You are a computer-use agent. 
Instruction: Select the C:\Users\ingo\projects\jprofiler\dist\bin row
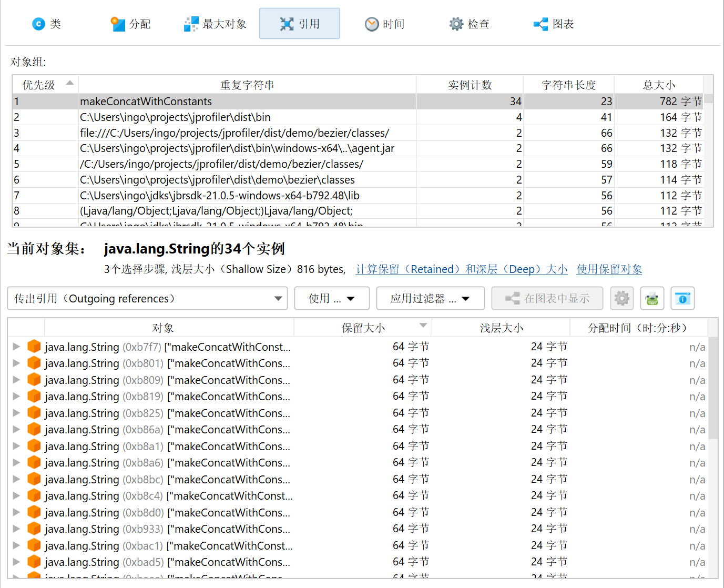(x=175, y=117)
